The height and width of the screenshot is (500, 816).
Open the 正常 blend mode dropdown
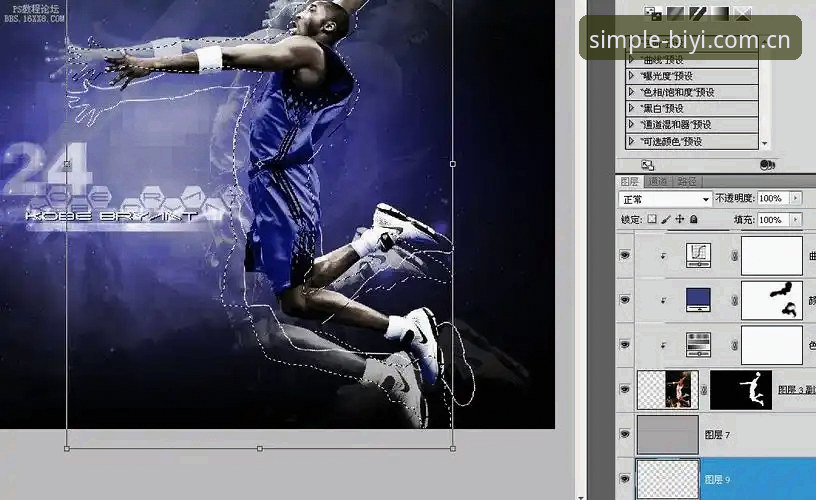[x=665, y=199]
